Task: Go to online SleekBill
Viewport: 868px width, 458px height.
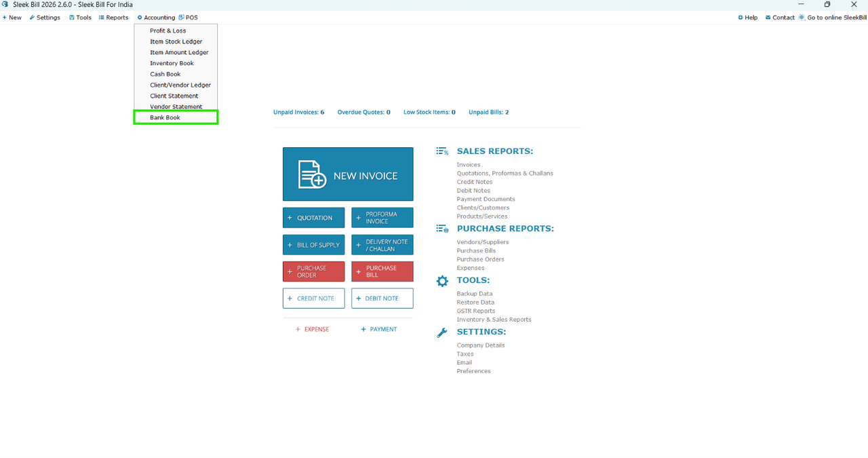Action: (x=833, y=18)
